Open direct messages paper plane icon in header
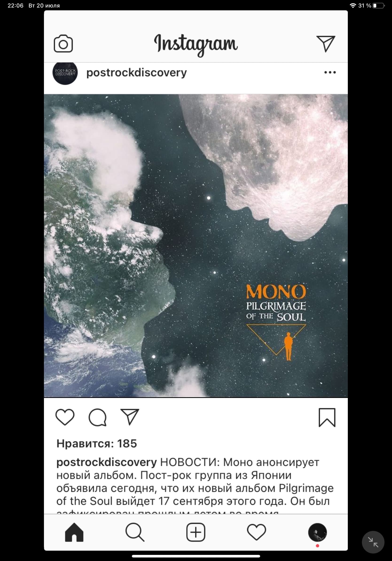This screenshot has width=392, height=561. click(325, 44)
